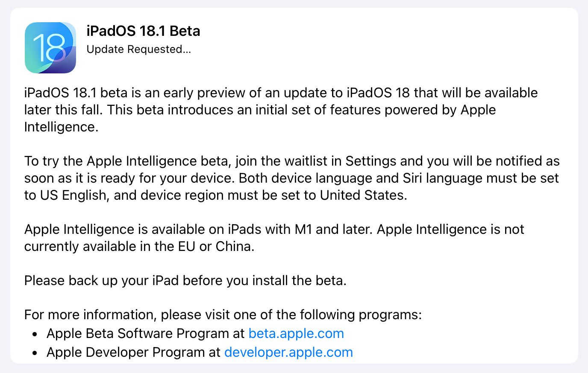Image resolution: width=588 pixels, height=373 pixels.
Task: Click the bullet before Apple Developer Program
Action: [x=35, y=353]
